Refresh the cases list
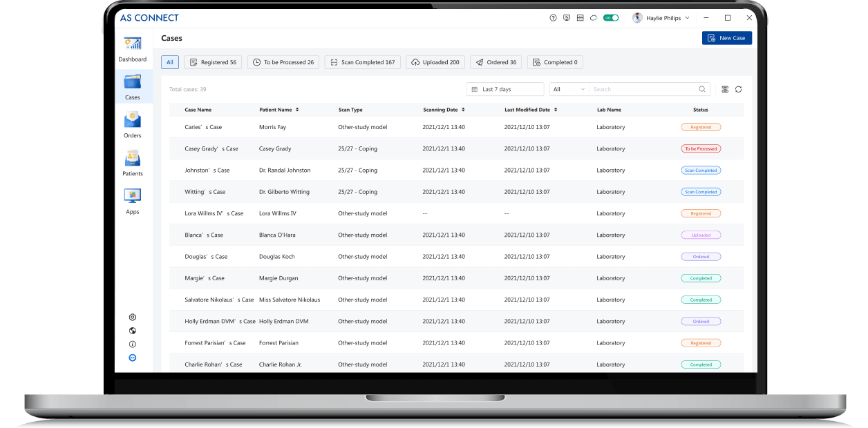The height and width of the screenshot is (428, 868). [738, 89]
